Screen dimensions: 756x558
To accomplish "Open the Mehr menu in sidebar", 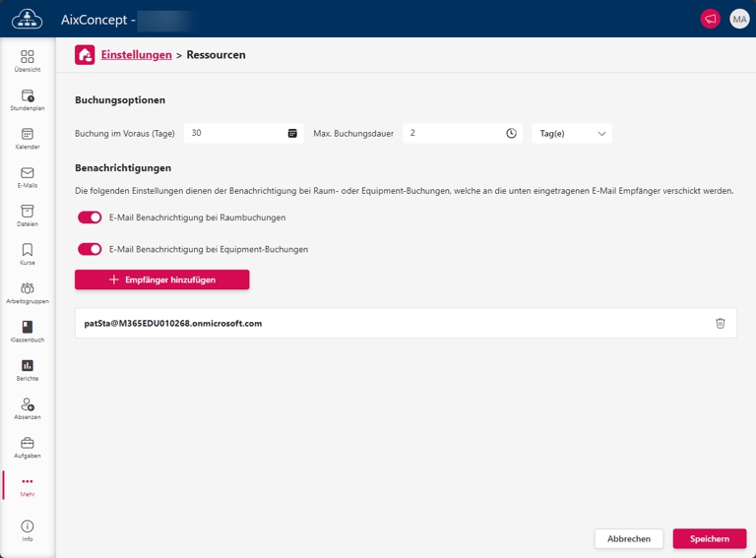I will click(28, 485).
